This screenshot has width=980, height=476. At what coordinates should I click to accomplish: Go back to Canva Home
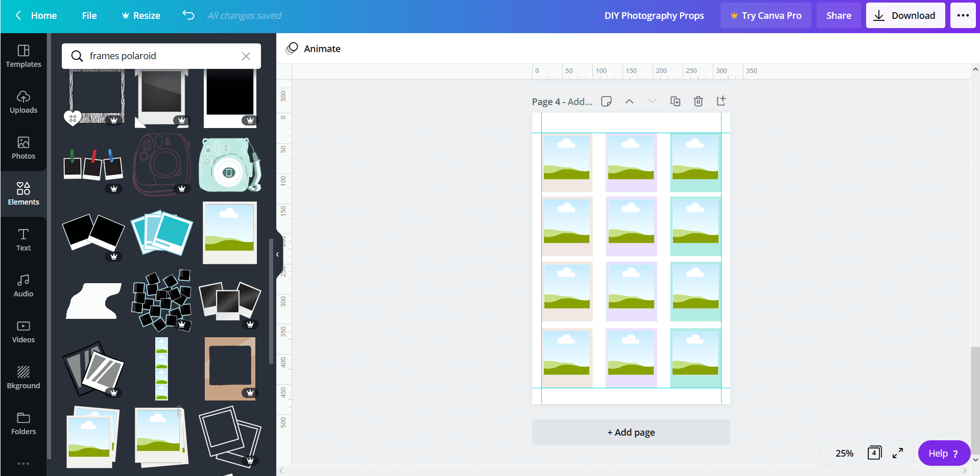click(x=36, y=15)
